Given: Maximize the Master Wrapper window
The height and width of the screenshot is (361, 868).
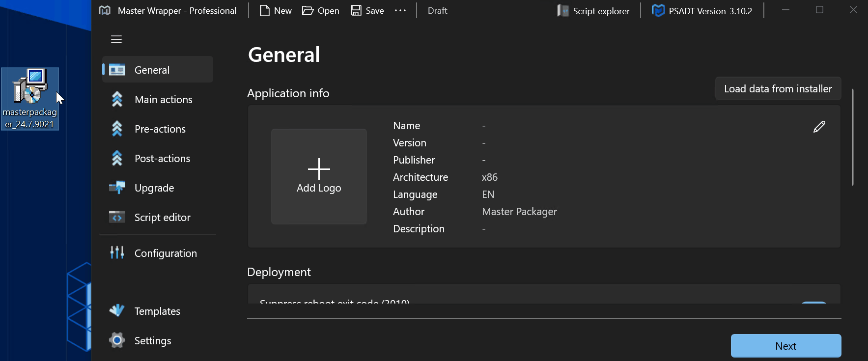Looking at the screenshot, I should [x=819, y=10].
